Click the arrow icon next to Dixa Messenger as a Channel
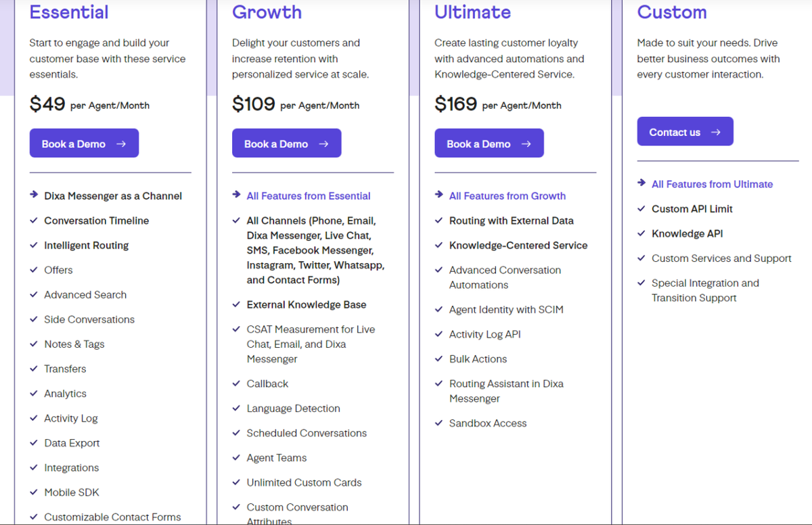Screen dimensions: 812x525 click(x=34, y=195)
